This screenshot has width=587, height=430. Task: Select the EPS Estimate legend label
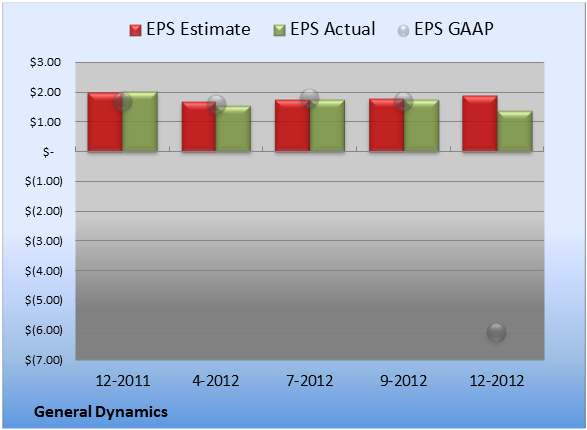[198, 29]
